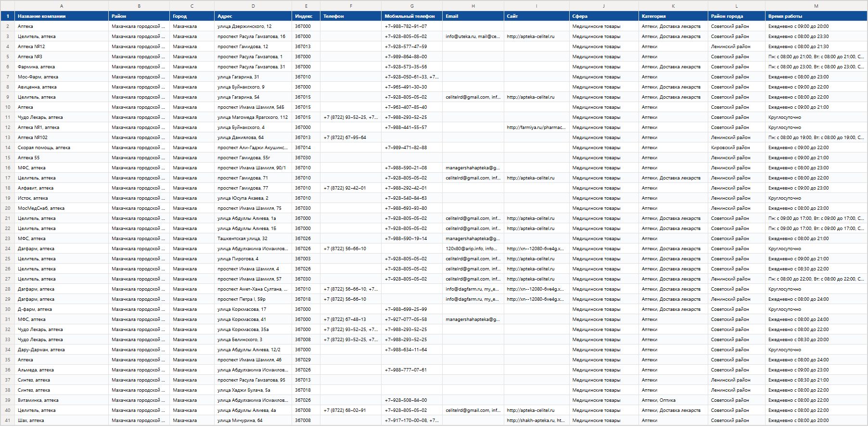Select the index cell '367014'

click(306, 148)
